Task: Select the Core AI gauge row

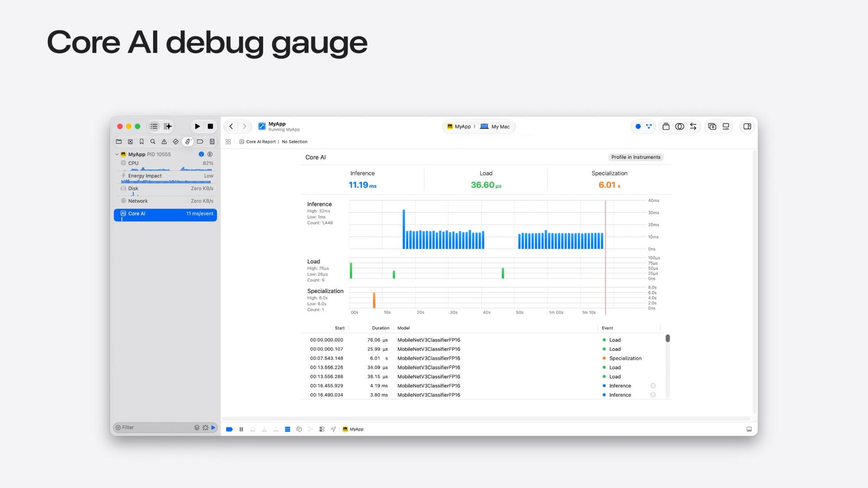Action: coord(165,215)
